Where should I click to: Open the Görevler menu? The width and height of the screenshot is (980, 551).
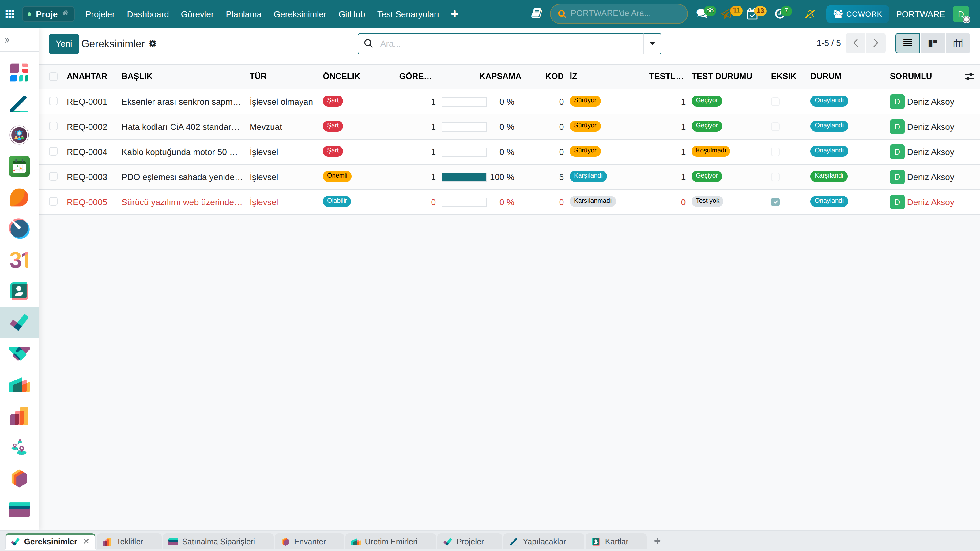(197, 14)
